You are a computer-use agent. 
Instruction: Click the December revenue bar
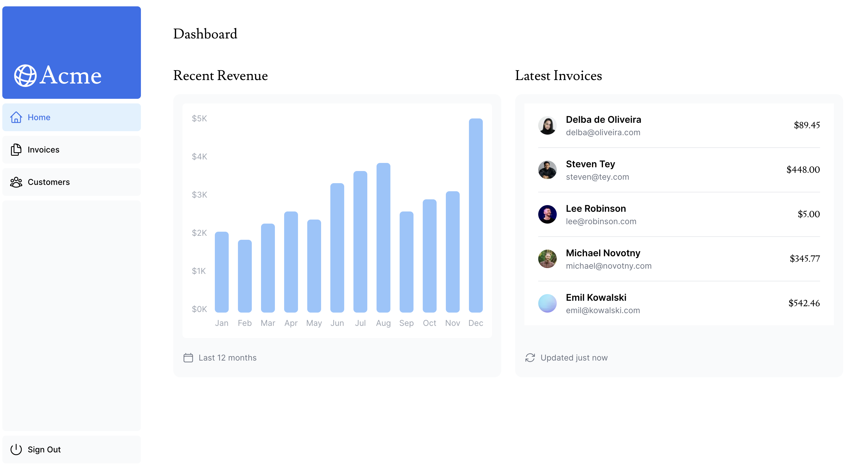click(x=476, y=216)
